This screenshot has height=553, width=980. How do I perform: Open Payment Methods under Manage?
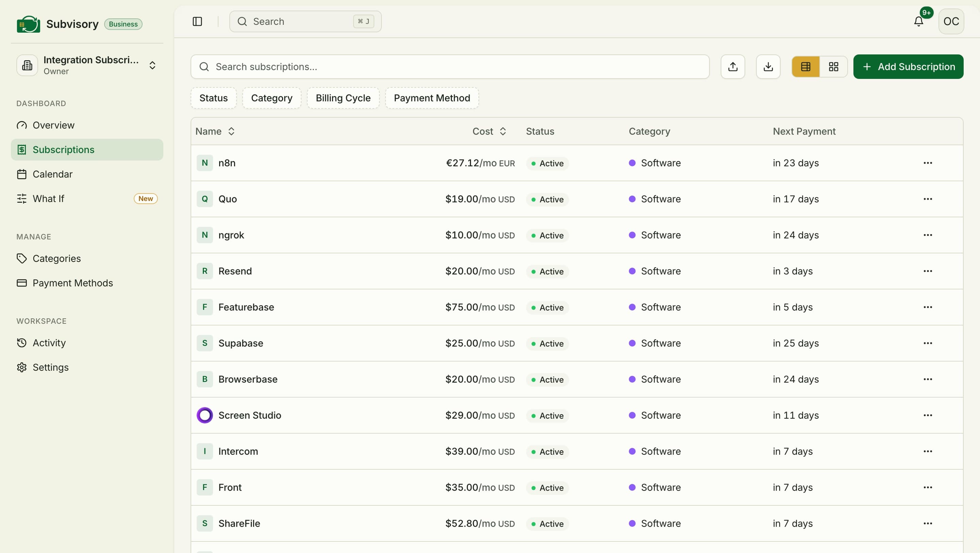(x=87, y=283)
